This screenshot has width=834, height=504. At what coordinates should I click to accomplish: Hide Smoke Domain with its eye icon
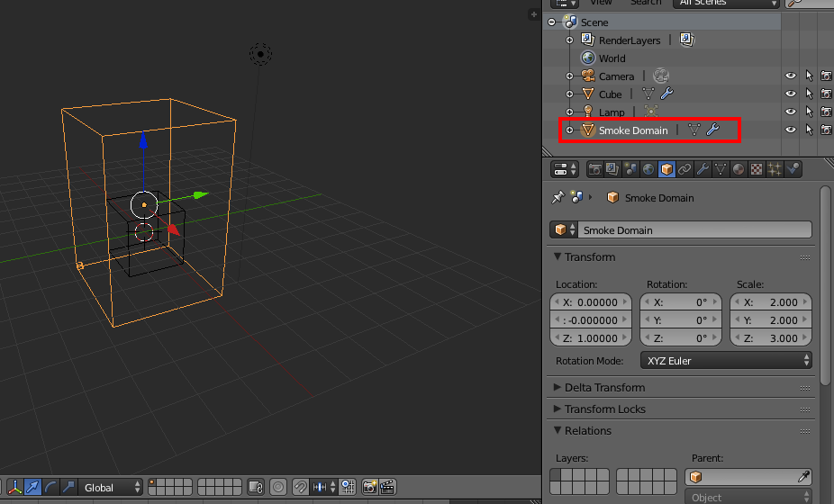click(791, 130)
